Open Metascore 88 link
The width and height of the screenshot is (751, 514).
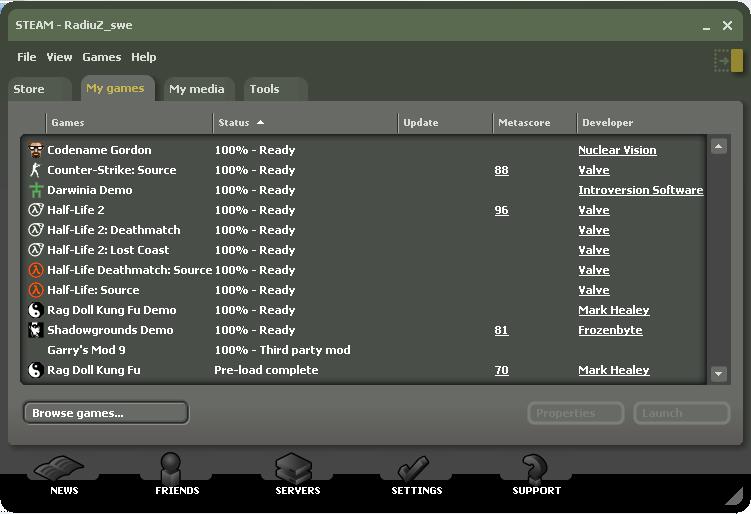pos(501,170)
